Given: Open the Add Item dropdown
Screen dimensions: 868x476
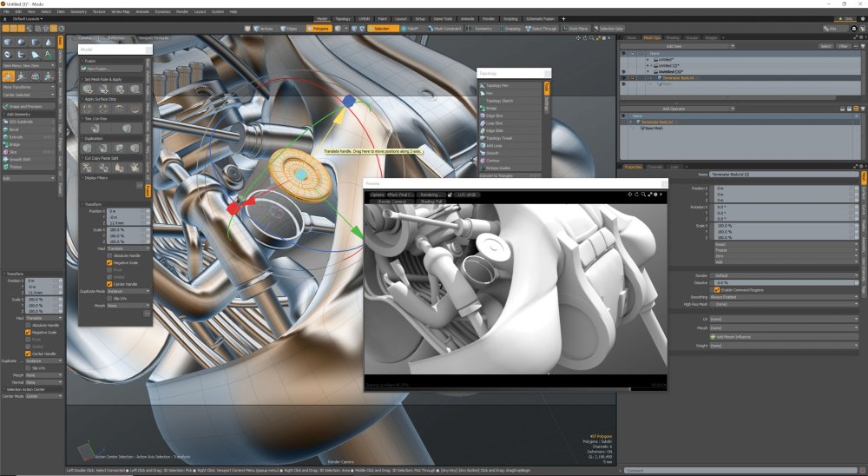Looking at the screenshot, I should (x=677, y=46).
